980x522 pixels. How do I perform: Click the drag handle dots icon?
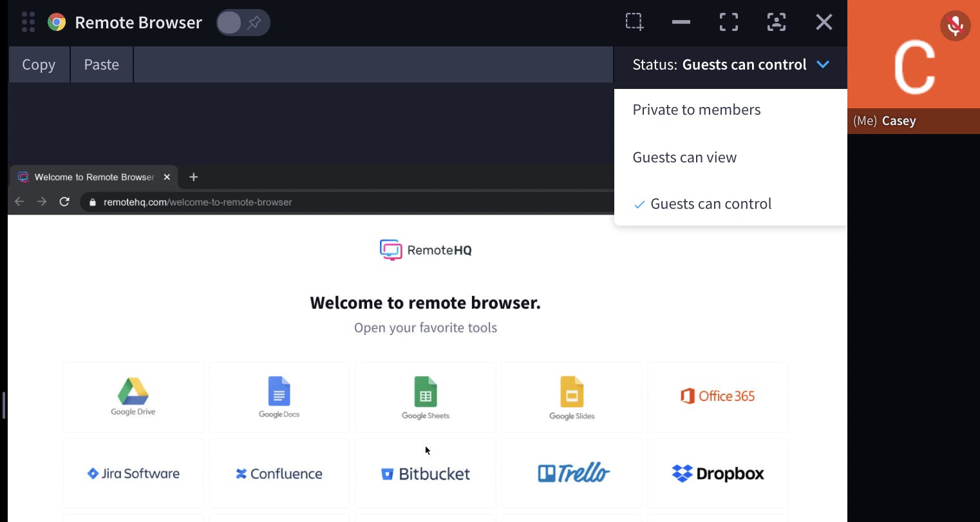[x=28, y=23]
